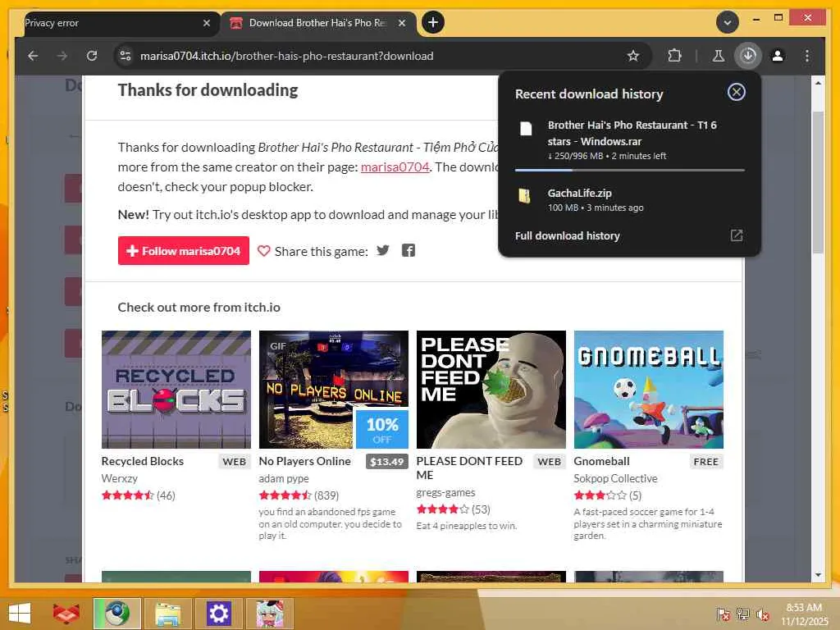The height and width of the screenshot is (630, 840).
Task: Open a new tab with plus button
Action: (433, 22)
